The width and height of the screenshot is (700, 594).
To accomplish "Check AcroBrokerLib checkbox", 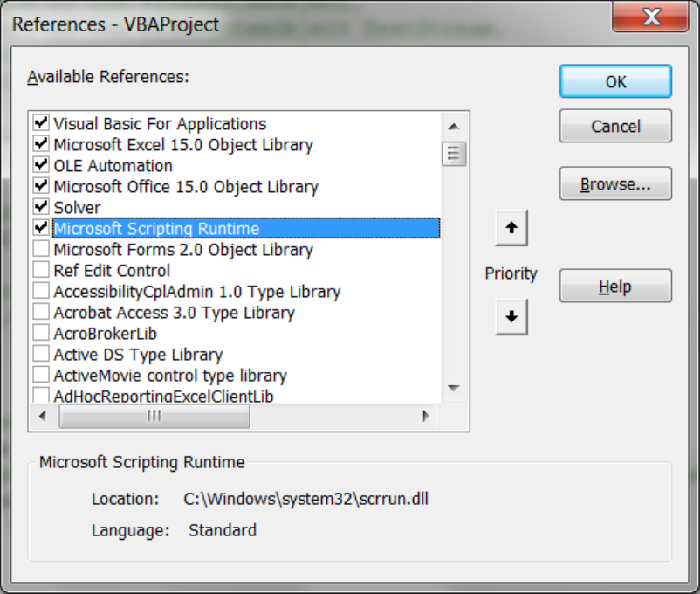I will [x=41, y=333].
